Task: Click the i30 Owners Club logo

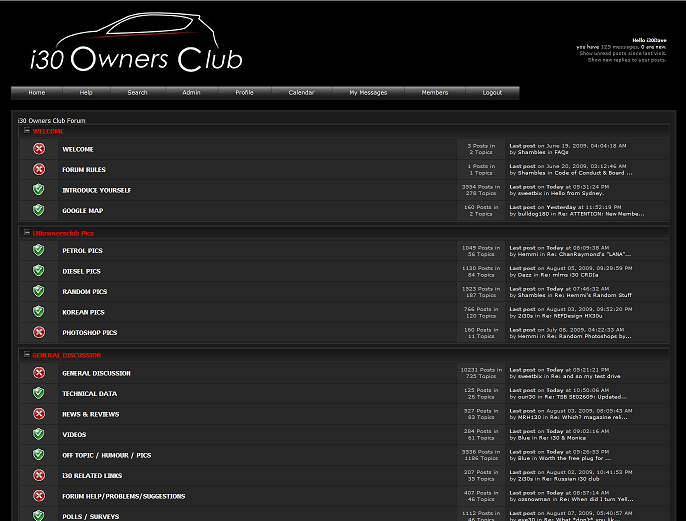Action: tap(136, 42)
